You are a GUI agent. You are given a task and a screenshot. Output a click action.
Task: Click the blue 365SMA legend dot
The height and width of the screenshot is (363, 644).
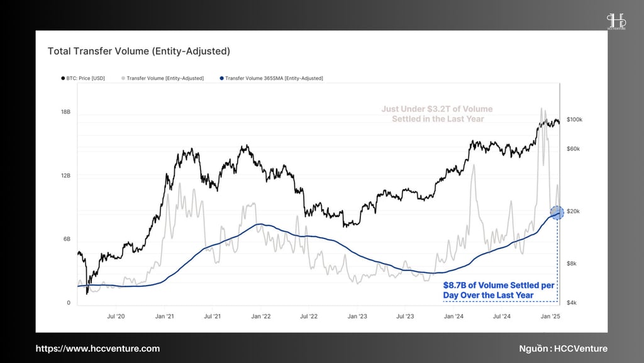click(x=222, y=78)
